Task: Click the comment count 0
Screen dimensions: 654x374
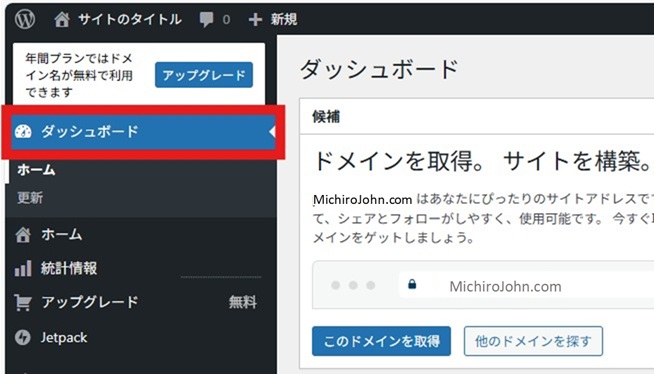Action: 226,20
